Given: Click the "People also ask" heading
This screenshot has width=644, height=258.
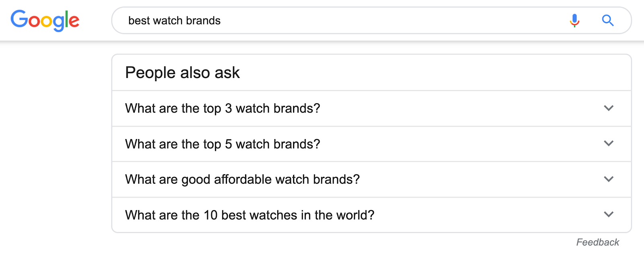Looking at the screenshot, I should click(x=182, y=72).
